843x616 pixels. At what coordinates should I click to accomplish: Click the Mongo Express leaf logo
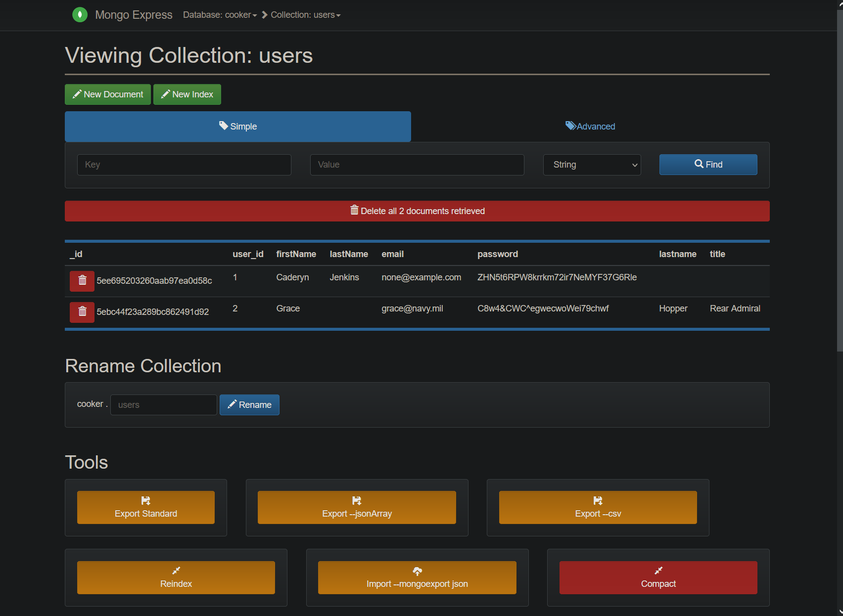pyautogui.click(x=80, y=15)
